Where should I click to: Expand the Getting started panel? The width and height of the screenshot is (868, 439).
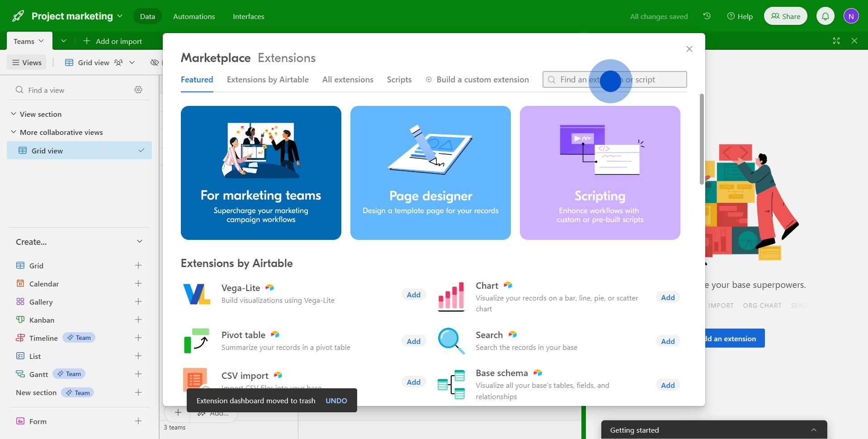tap(813, 430)
